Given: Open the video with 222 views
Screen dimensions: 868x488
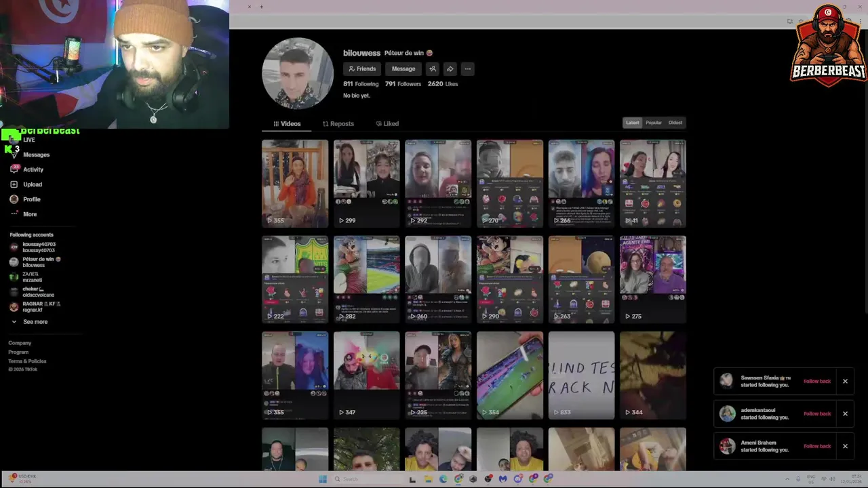Looking at the screenshot, I should point(295,279).
